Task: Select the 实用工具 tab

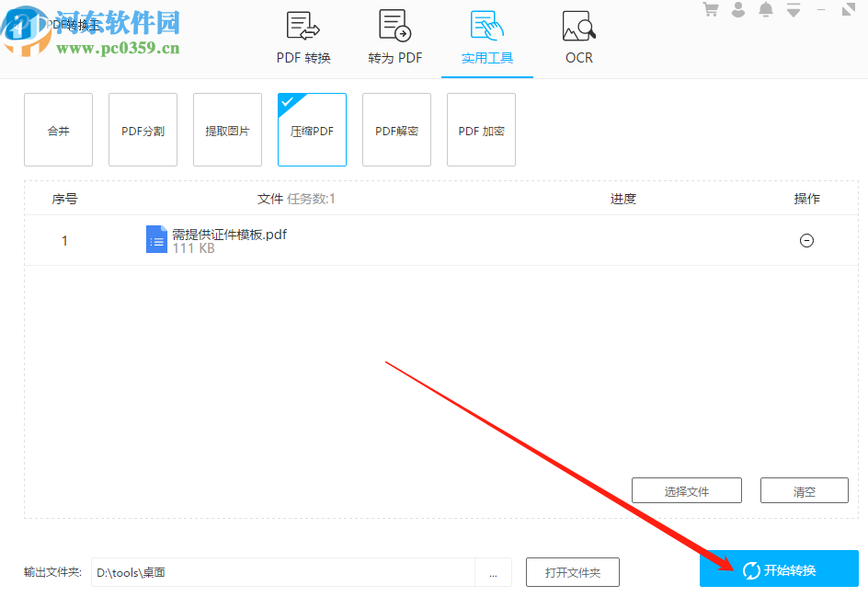Action: click(x=487, y=39)
